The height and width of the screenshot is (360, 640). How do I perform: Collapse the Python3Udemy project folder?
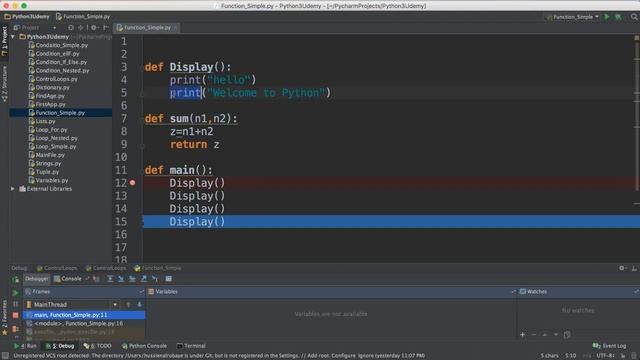[x=13, y=37]
